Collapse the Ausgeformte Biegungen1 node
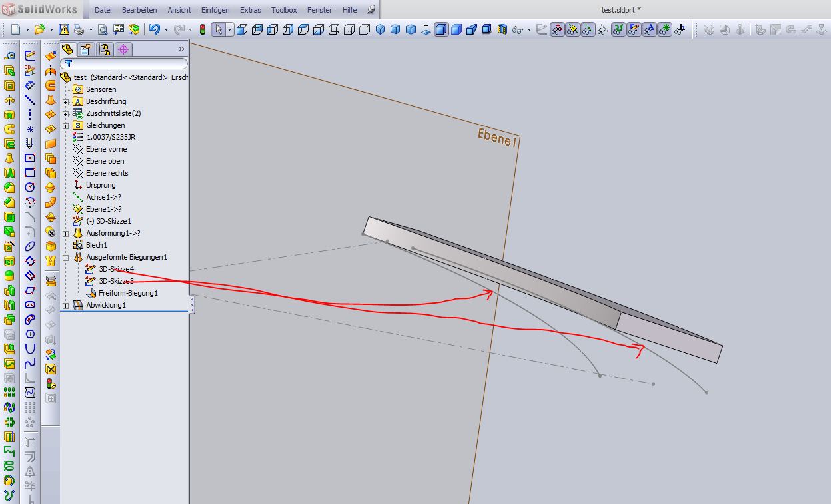Image resolution: width=831 pixels, height=504 pixels. [66, 258]
